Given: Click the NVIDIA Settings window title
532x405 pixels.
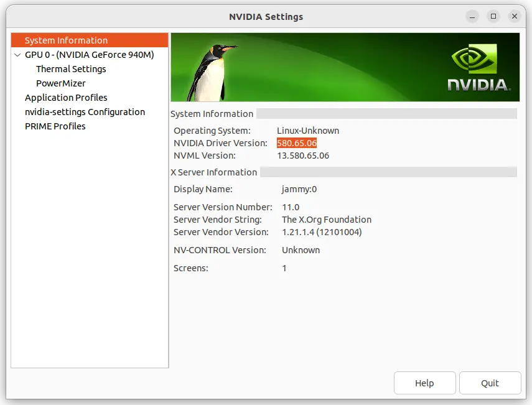Looking at the screenshot, I should [266, 17].
